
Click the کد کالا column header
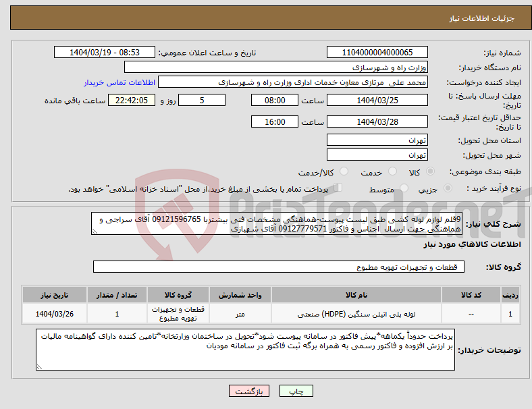click(471, 295)
